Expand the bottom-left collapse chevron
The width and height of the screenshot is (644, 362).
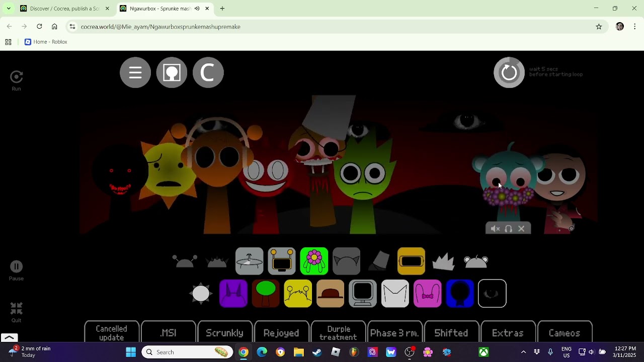point(9,338)
